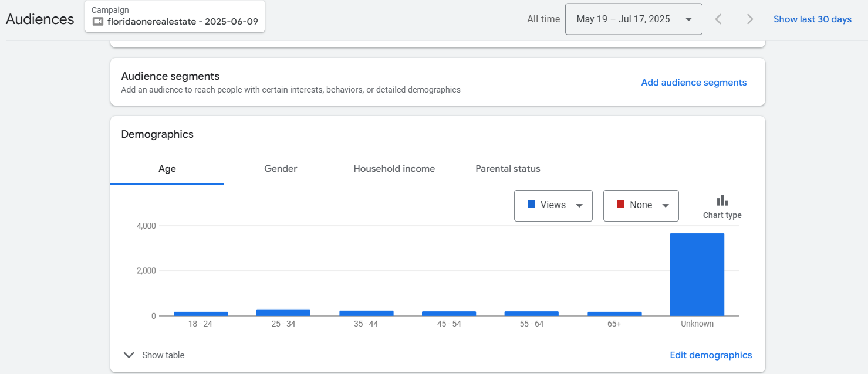Click the 25 - 34 axis label

click(283, 324)
